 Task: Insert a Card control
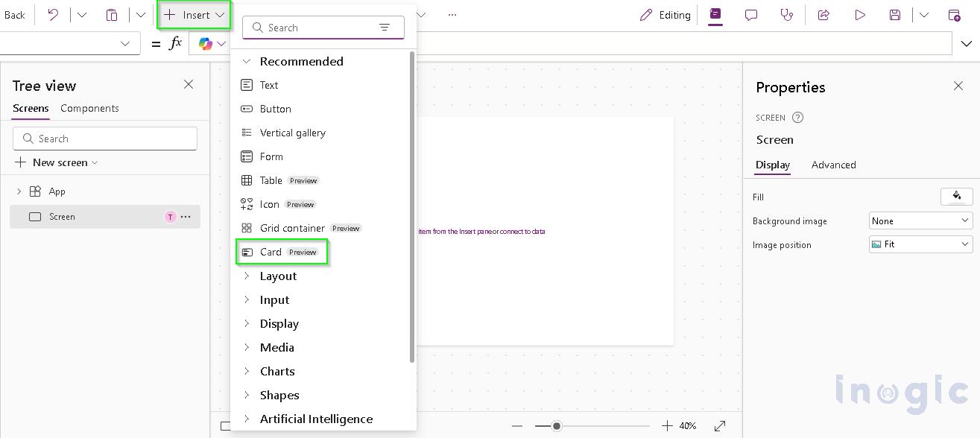pyautogui.click(x=270, y=252)
